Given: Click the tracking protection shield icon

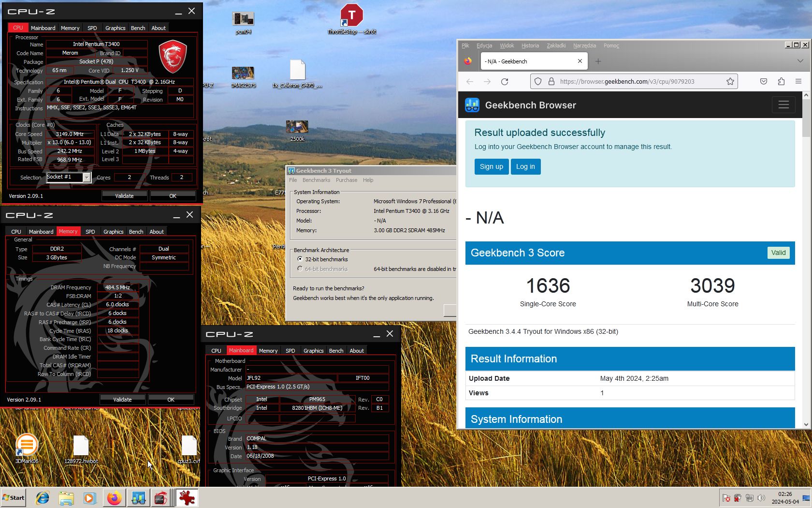Looking at the screenshot, I should pyautogui.click(x=538, y=81).
